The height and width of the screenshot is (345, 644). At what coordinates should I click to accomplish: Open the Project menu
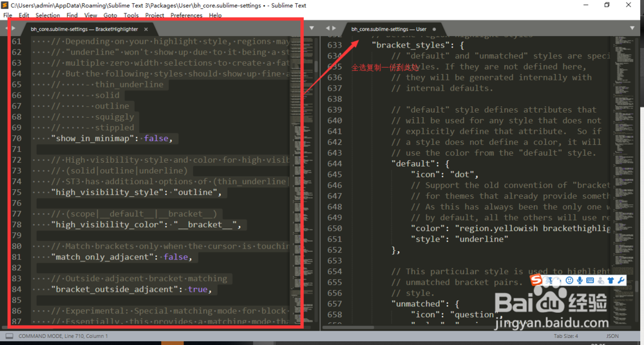(155, 15)
